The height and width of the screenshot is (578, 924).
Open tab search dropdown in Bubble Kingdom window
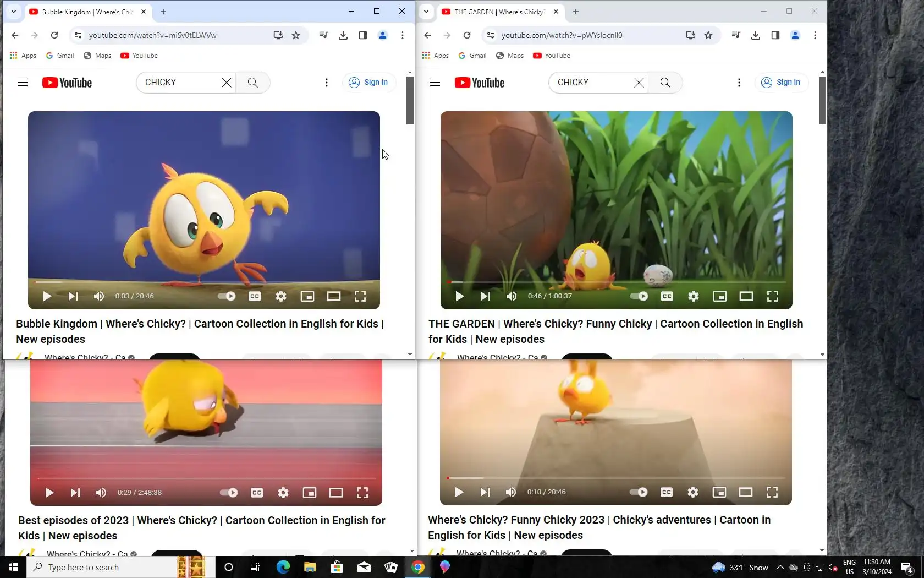point(14,12)
